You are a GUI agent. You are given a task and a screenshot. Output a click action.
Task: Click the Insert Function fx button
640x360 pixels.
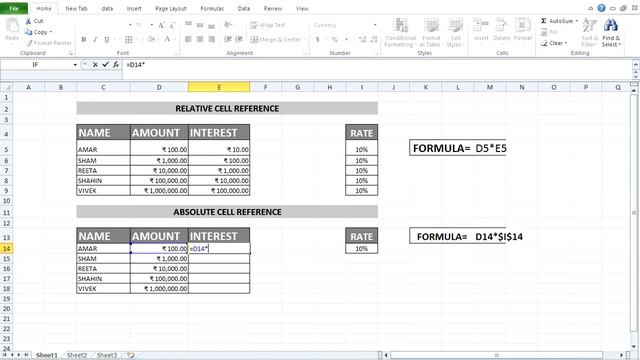[x=116, y=64]
